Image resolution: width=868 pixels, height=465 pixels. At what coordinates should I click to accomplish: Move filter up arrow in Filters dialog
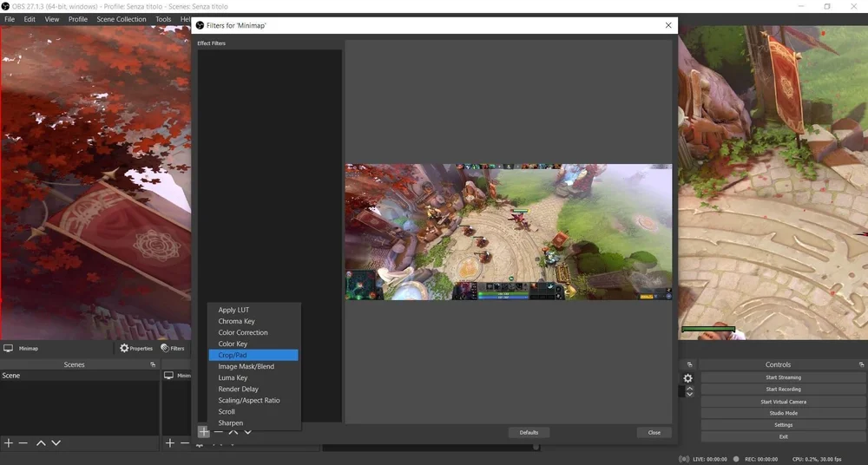pyautogui.click(x=233, y=432)
